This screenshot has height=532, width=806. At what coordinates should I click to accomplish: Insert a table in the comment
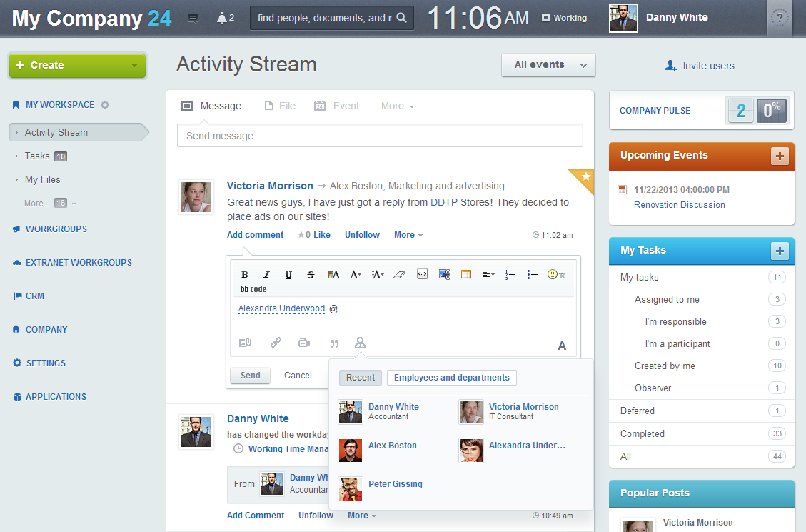coord(466,275)
